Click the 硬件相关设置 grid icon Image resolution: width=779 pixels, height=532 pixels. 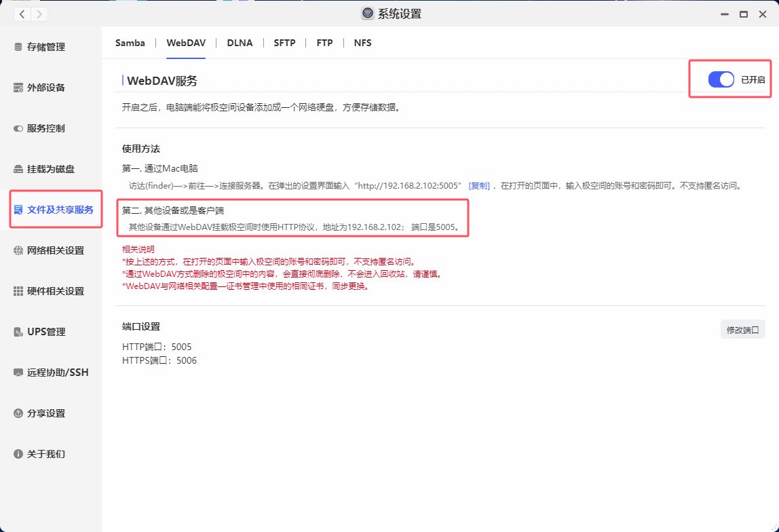click(x=18, y=291)
